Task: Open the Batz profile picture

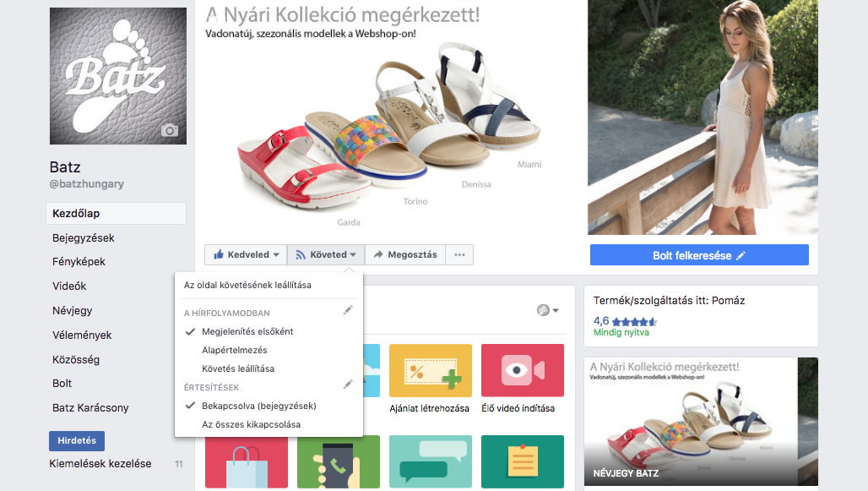Action: click(118, 76)
